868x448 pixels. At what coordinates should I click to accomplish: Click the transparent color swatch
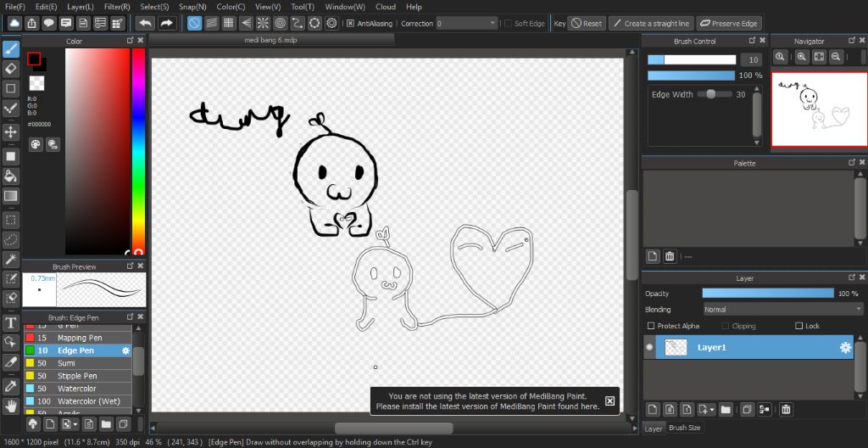tap(36, 83)
